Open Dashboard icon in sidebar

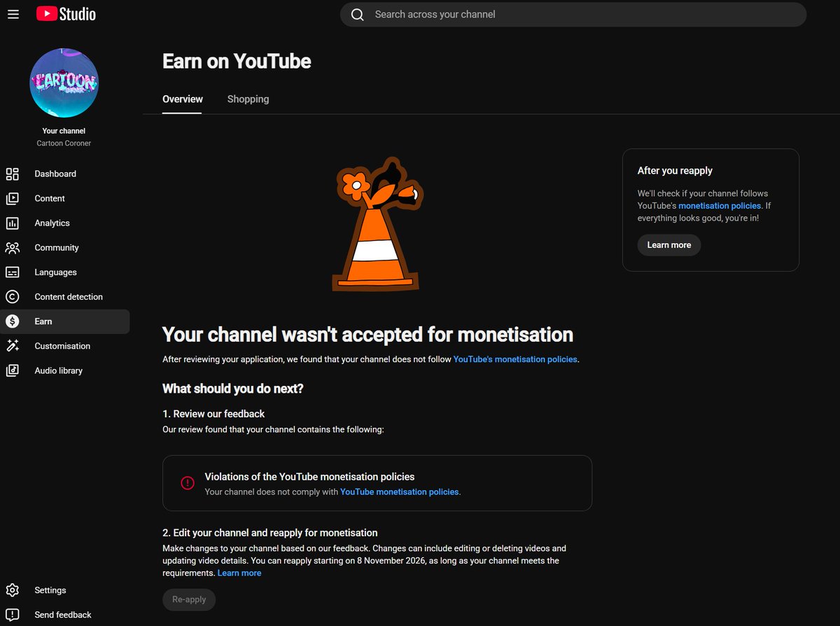click(13, 174)
